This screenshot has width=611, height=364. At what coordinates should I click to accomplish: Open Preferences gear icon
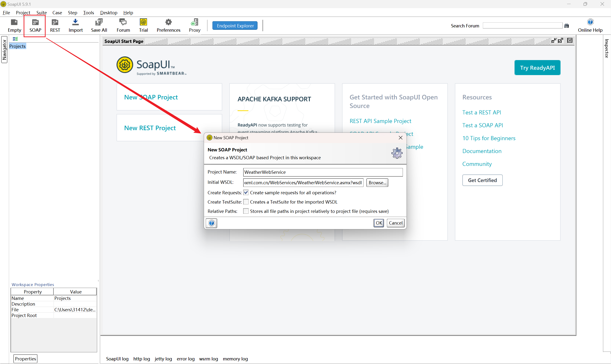(x=169, y=26)
